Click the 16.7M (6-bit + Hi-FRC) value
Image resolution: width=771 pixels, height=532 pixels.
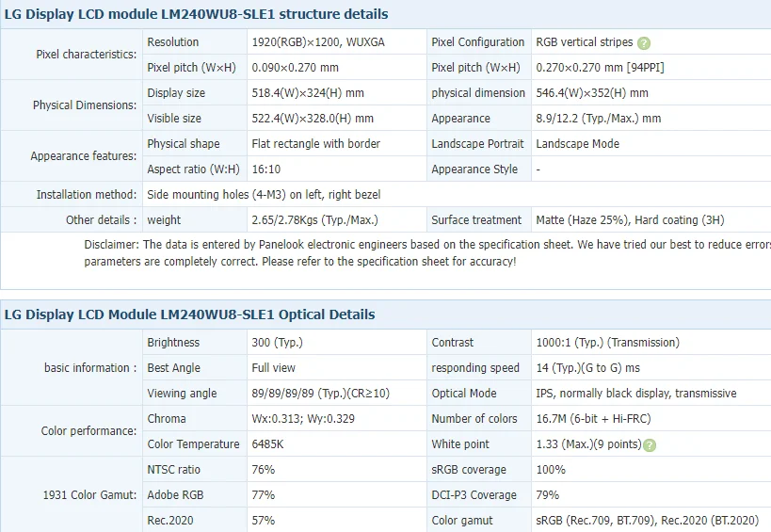click(593, 419)
